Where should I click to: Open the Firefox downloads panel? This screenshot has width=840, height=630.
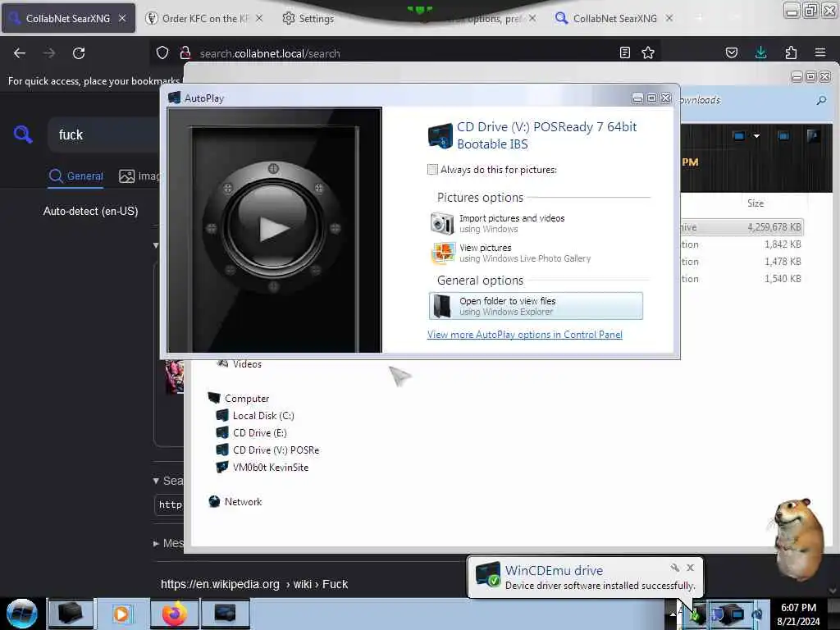coord(760,52)
